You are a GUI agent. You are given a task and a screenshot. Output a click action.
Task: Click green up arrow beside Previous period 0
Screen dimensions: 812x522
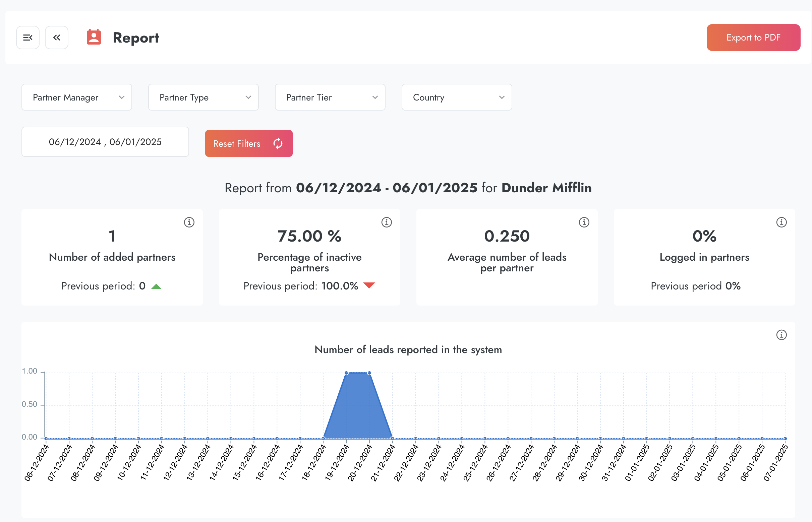pos(156,286)
